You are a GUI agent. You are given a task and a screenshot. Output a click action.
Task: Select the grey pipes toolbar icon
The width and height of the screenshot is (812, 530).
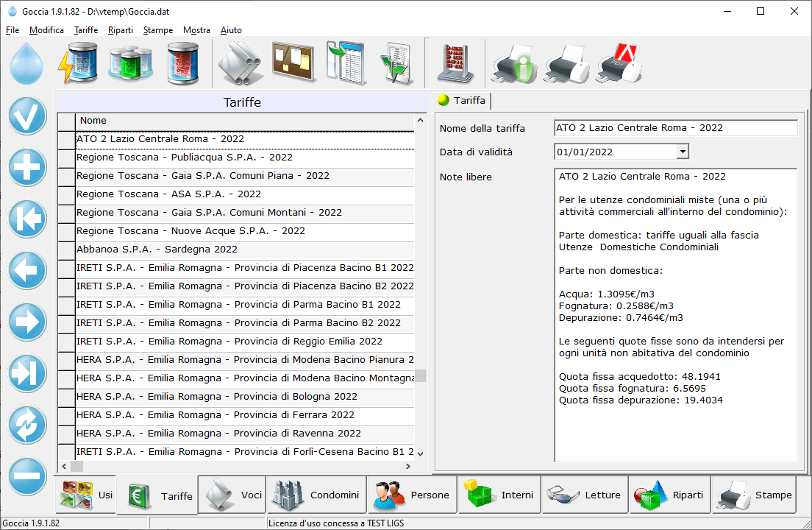pyautogui.click(x=241, y=64)
